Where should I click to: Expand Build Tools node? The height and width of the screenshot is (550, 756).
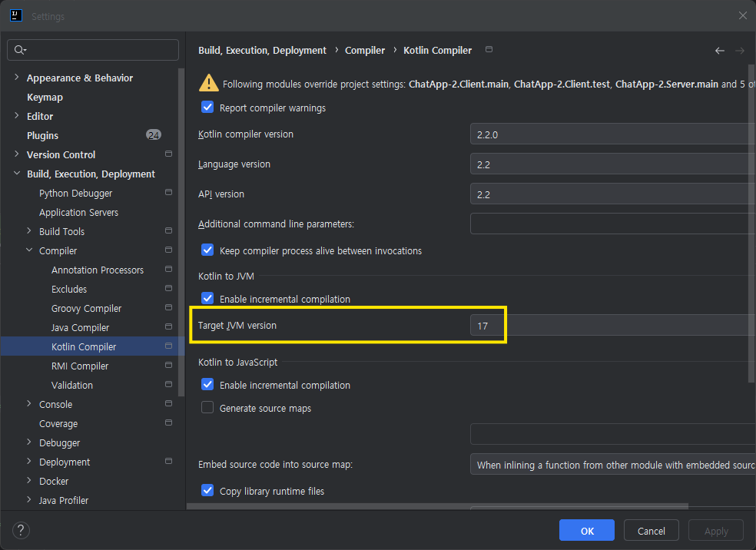pos(29,231)
